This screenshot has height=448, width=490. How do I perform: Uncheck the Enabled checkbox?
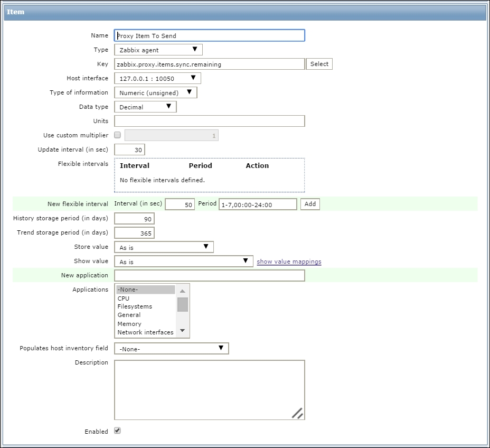pos(118,431)
